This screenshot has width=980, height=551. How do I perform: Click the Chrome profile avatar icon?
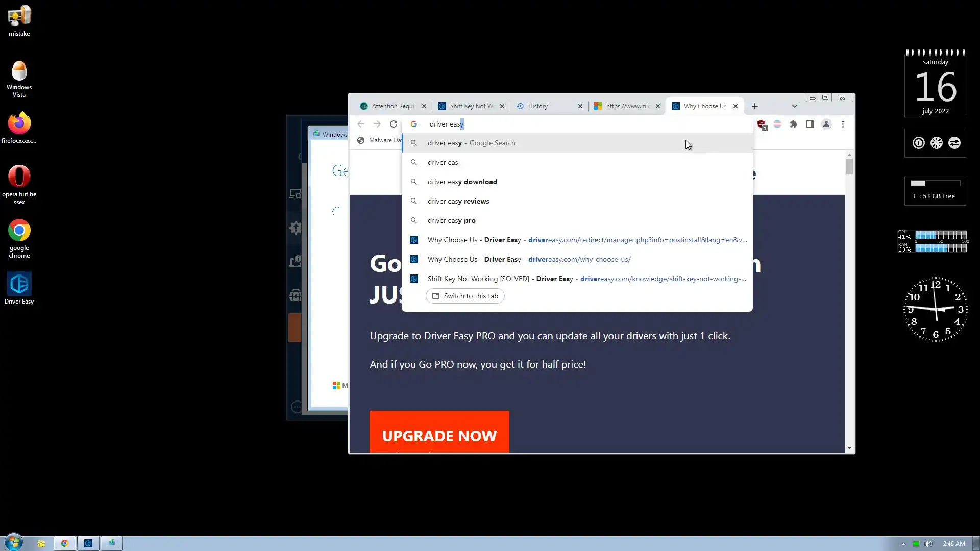coord(826,124)
